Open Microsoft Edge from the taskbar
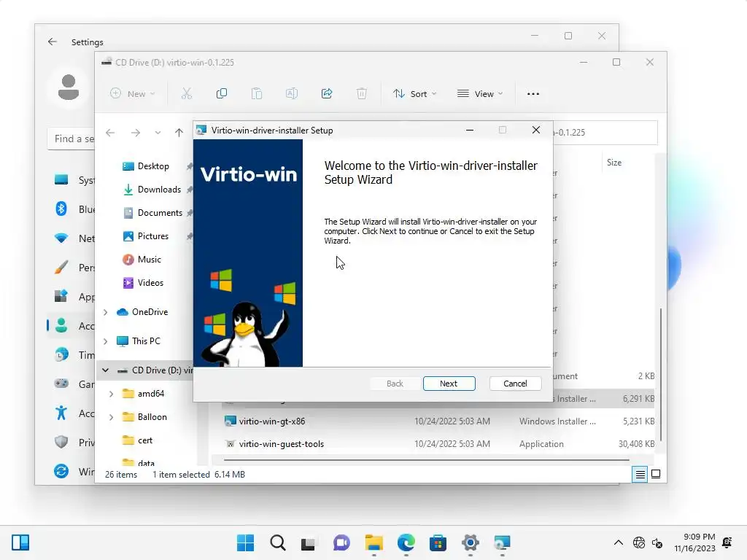Viewport: 747px width, 560px height. coord(406,542)
